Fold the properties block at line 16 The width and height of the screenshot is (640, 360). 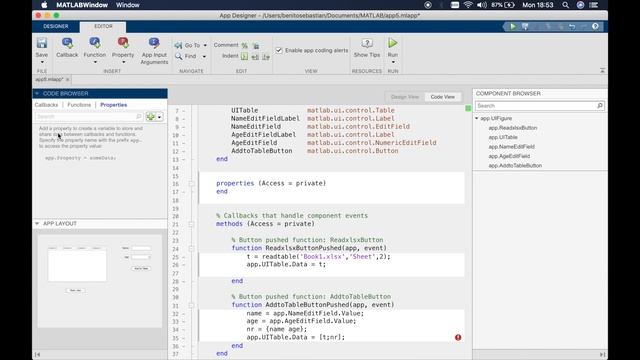coord(191,184)
